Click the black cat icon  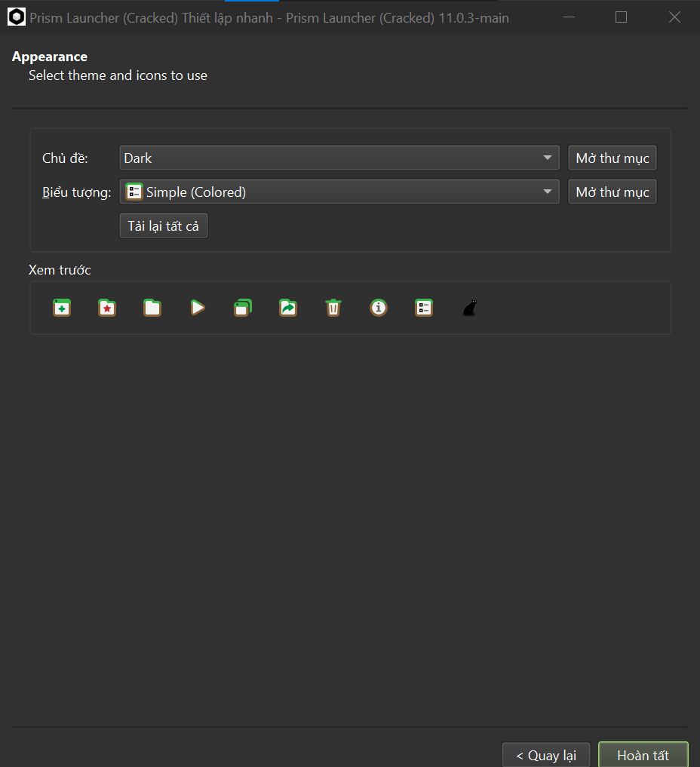(470, 308)
